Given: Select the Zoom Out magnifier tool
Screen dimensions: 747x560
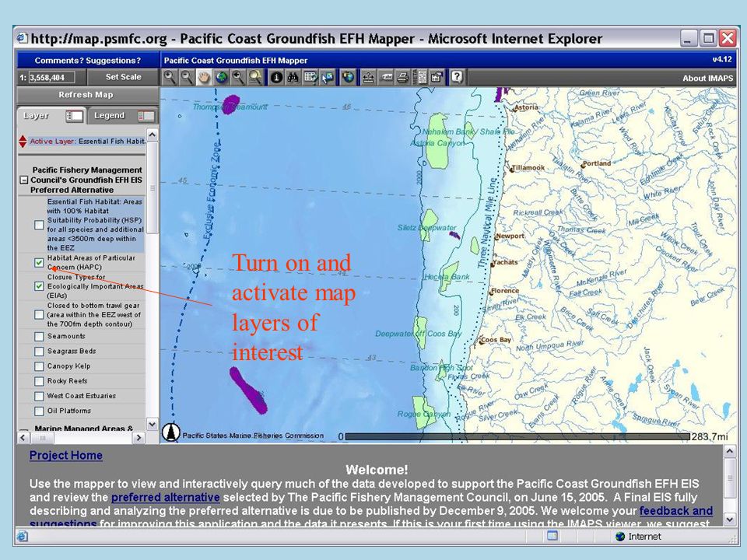Looking at the screenshot, I should (x=187, y=77).
